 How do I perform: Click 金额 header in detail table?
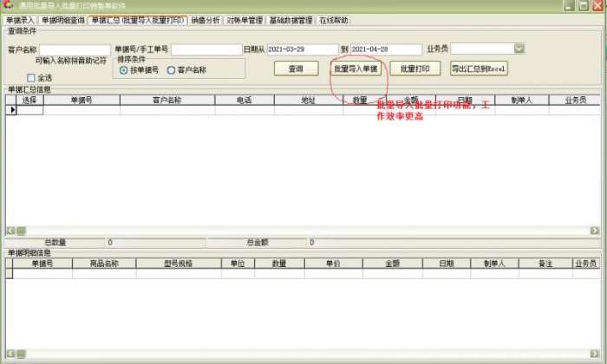click(x=392, y=263)
